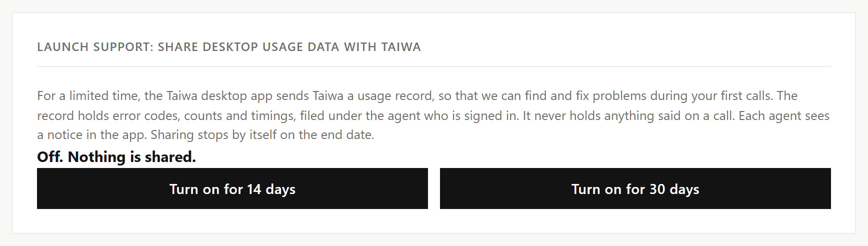The height and width of the screenshot is (246, 868).
Task: Select the 'Launch Support' section heading
Action: tap(229, 47)
